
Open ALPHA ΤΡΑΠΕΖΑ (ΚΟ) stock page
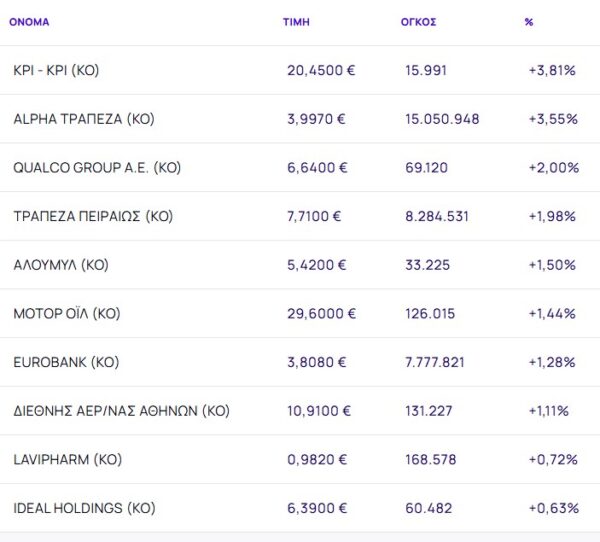click(x=84, y=119)
